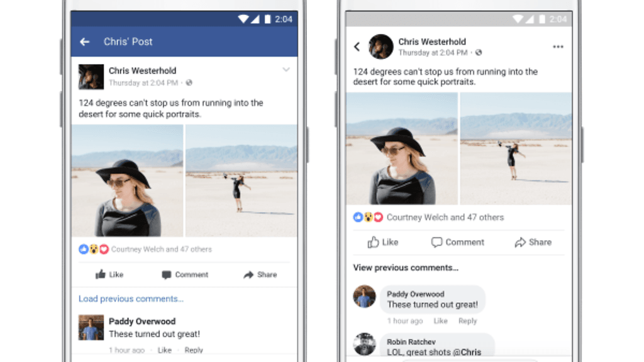Tap the back chevron on right phone
The height and width of the screenshot is (362, 644).
click(x=357, y=47)
